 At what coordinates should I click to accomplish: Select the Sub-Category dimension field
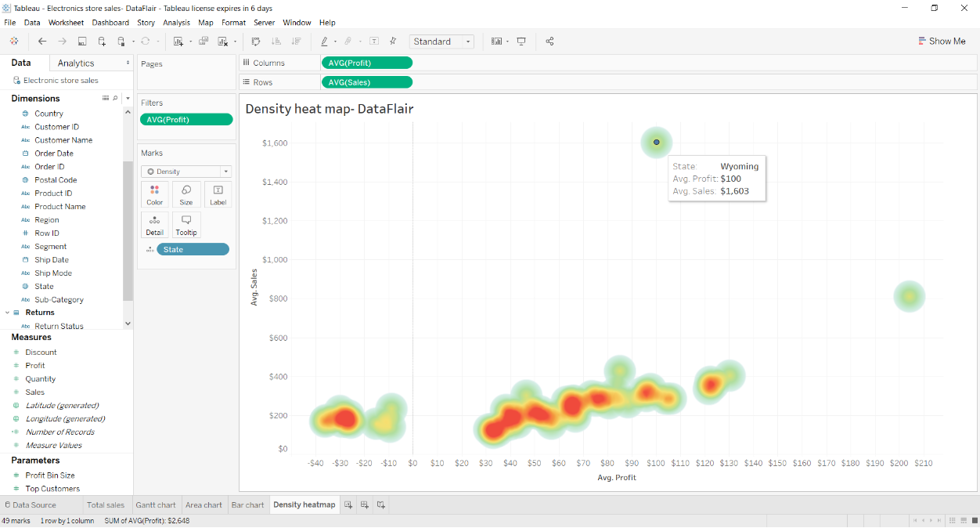click(59, 300)
